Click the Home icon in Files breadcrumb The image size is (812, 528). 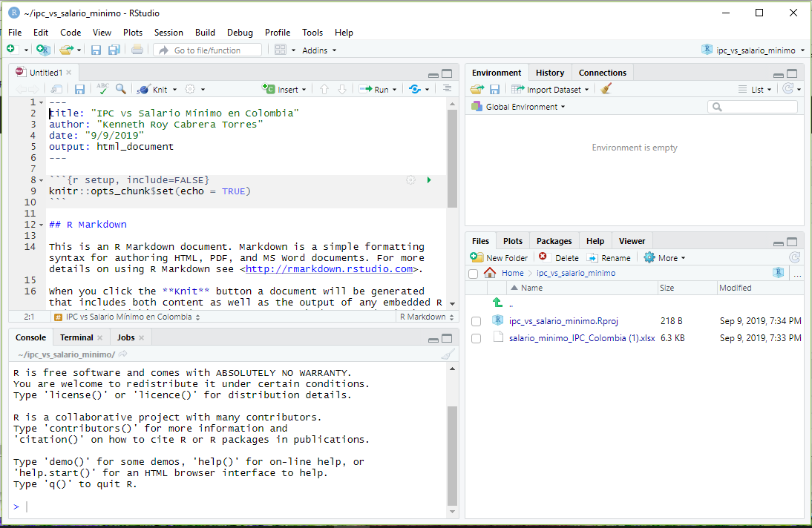pyautogui.click(x=489, y=273)
